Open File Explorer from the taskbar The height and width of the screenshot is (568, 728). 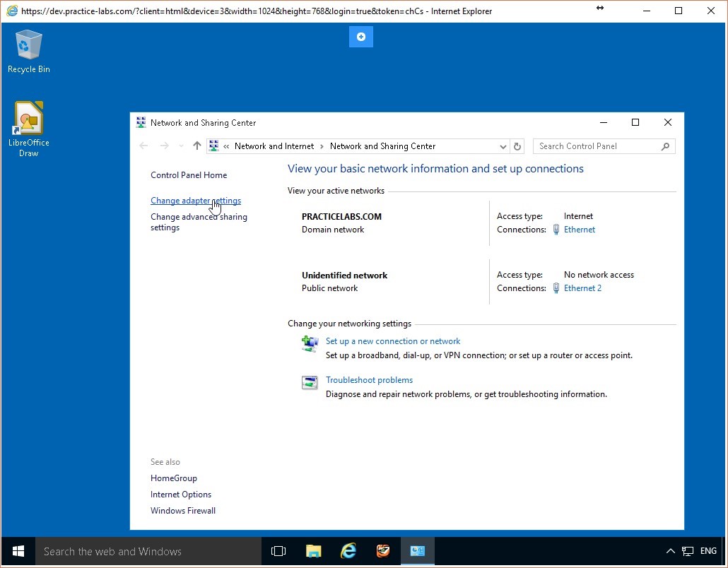pos(313,551)
